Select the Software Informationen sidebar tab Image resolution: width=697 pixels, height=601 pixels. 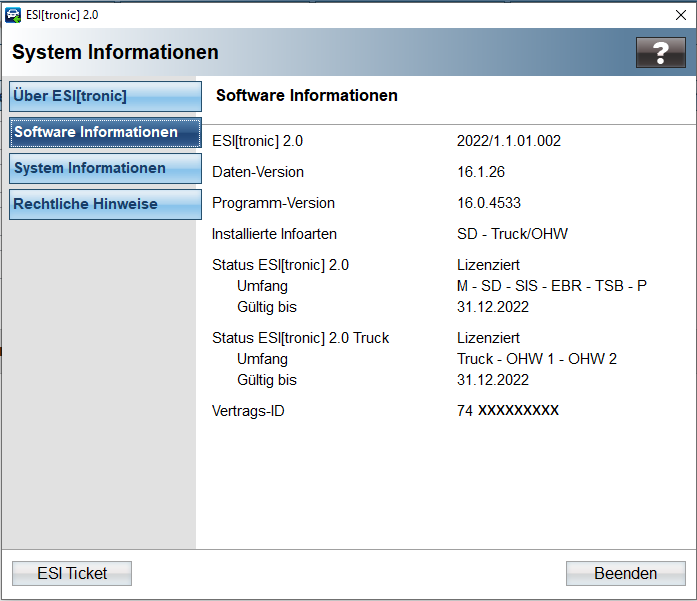click(105, 132)
